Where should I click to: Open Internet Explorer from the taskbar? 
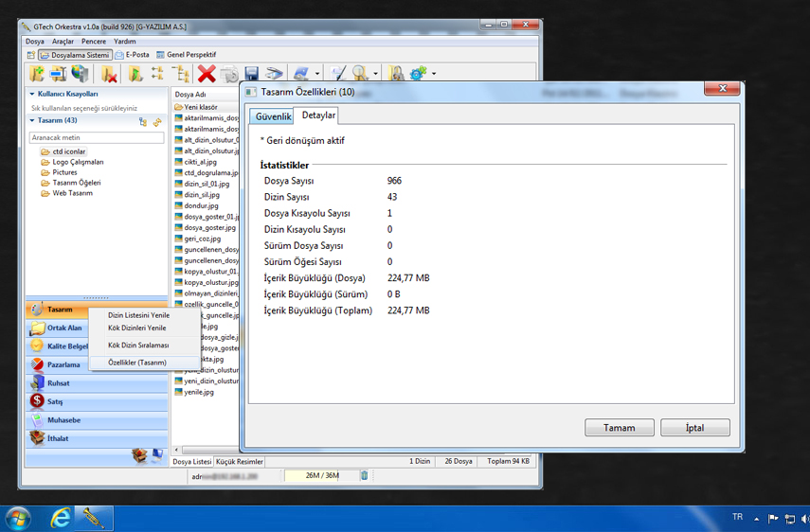[x=61, y=518]
